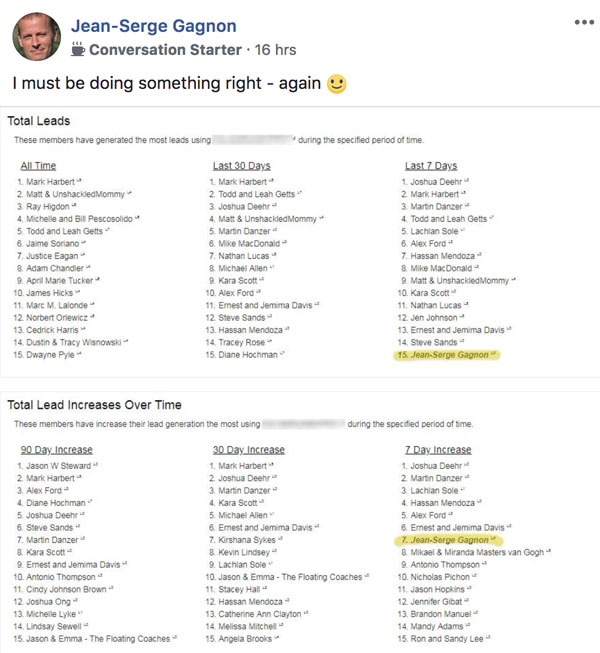Click the link icon beside Jason W Steward
The height and width of the screenshot is (653, 600).
[95, 464]
